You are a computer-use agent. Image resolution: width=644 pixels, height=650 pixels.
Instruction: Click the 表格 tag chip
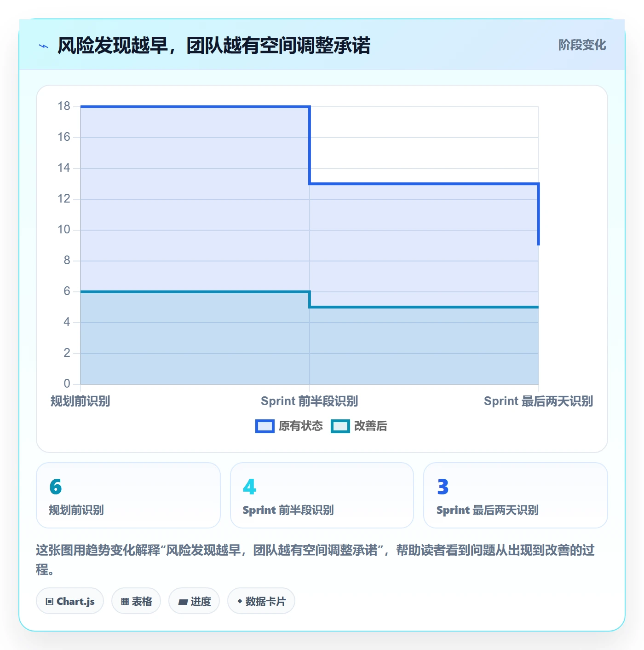(136, 601)
